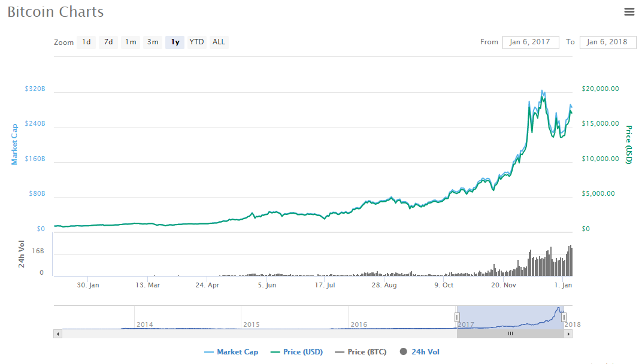This screenshot has height=364, width=639.
Task: Click the $5,000.00 price axis label
Action: 598,193
